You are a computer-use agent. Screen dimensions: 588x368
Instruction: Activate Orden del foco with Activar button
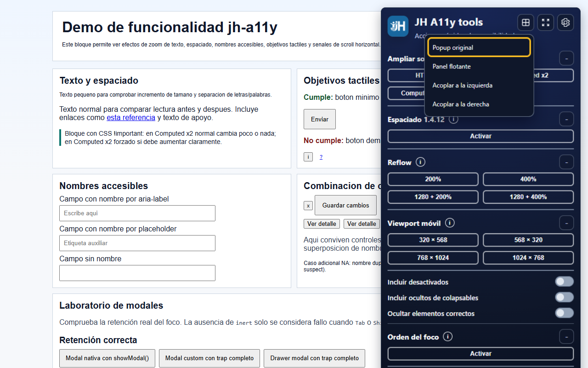click(x=481, y=354)
